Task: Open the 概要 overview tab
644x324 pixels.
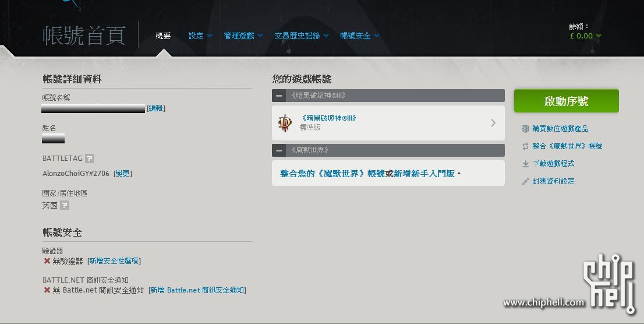Action: (x=163, y=36)
